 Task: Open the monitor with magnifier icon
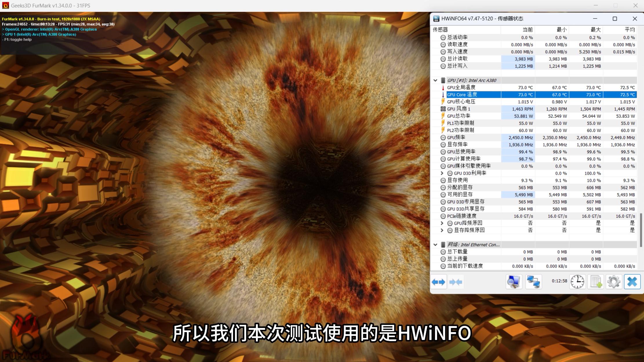point(514,282)
